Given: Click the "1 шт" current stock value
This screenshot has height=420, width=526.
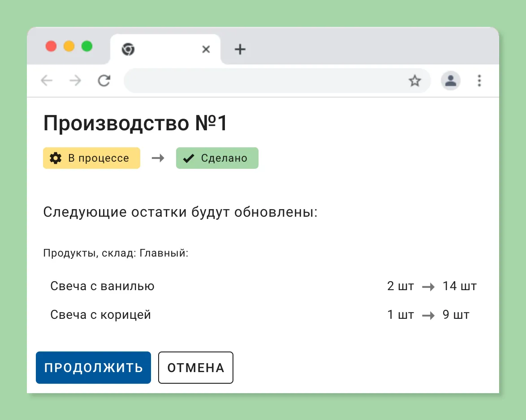Looking at the screenshot, I should [401, 315].
